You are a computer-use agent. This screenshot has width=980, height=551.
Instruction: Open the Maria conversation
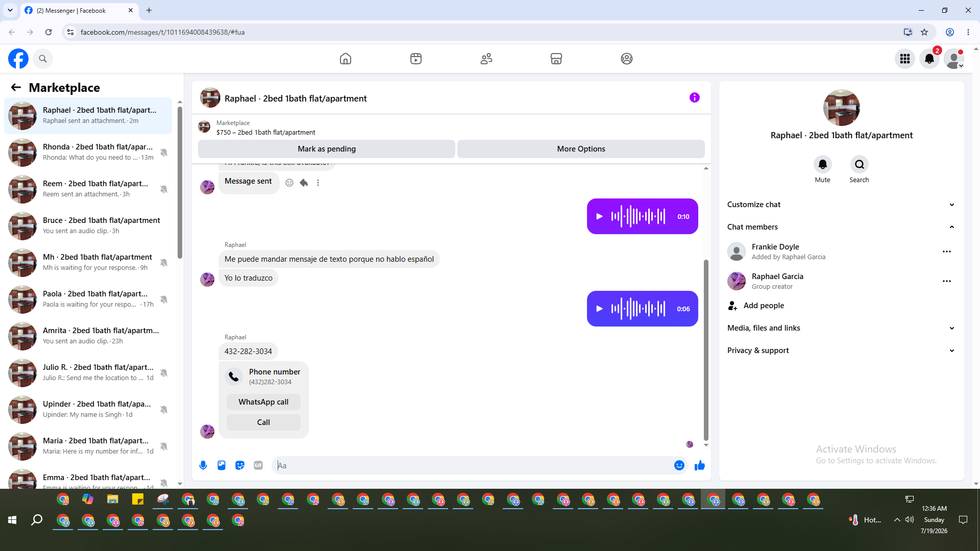point(88,446)
